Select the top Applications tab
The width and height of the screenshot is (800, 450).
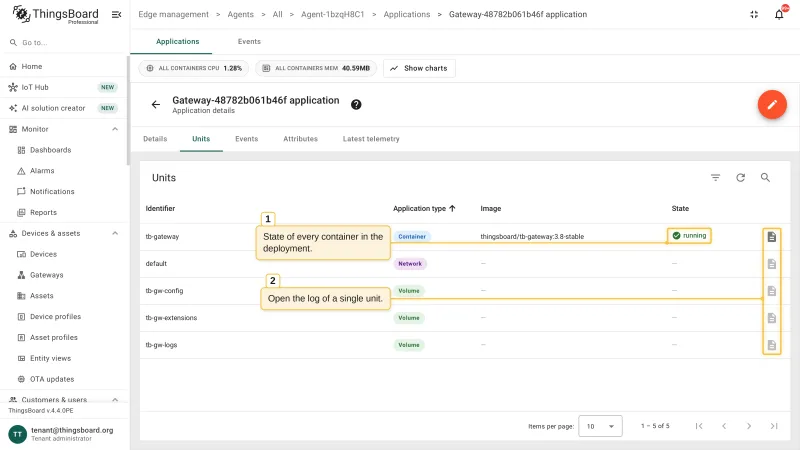click(x=178, y=42)
